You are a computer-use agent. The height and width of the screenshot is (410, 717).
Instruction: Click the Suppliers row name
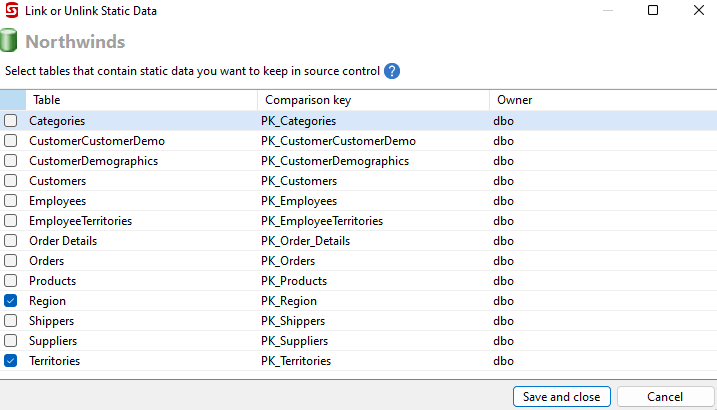click(x=54, y=341)
